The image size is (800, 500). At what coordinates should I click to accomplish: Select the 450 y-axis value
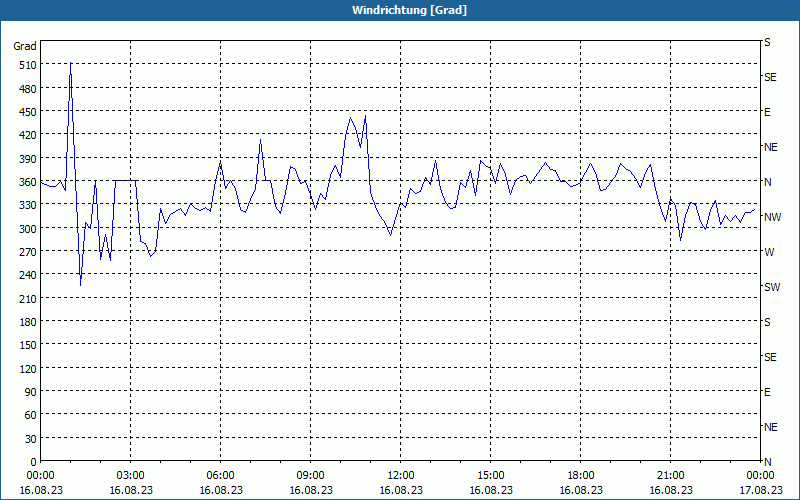pyautogui.click(x=28, y=112)
